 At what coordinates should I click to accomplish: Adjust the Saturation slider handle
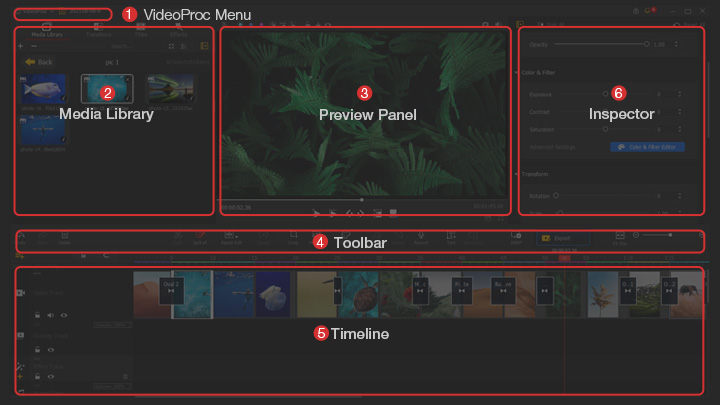coord(605,129)
